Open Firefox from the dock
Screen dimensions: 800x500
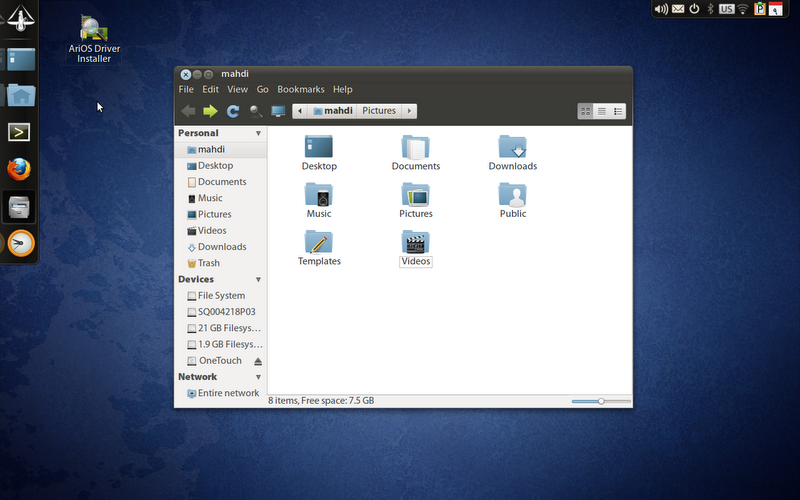coord(19,169)
